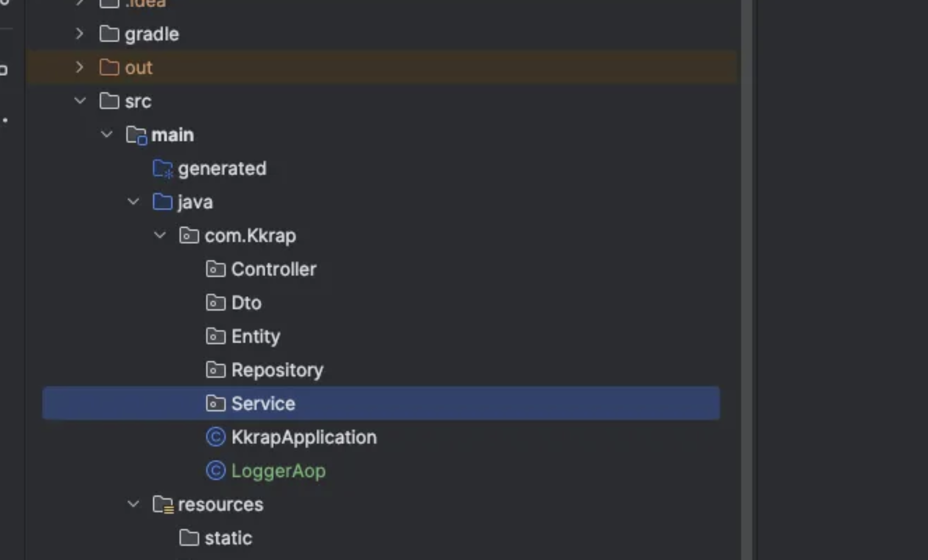The width and height of the screenshot is (928, 560).
Task: Expand the gradle folder chevron
Action: click(79, 34)
